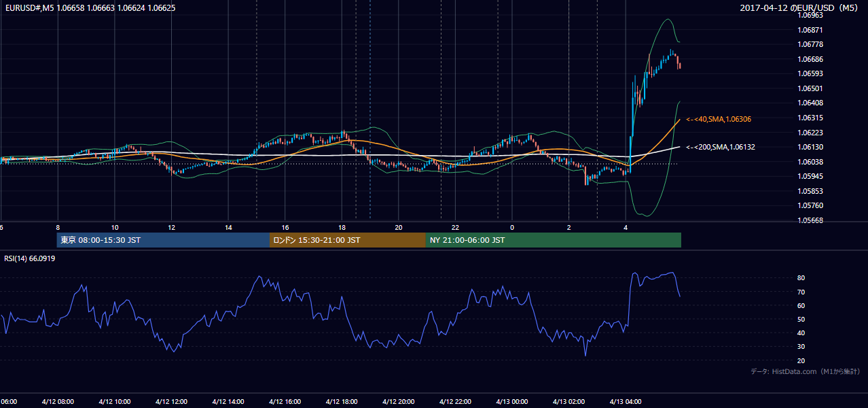Select the Tokyo 08:00-15:30 JST session bar
868x408 pixels.
(164, 240)
